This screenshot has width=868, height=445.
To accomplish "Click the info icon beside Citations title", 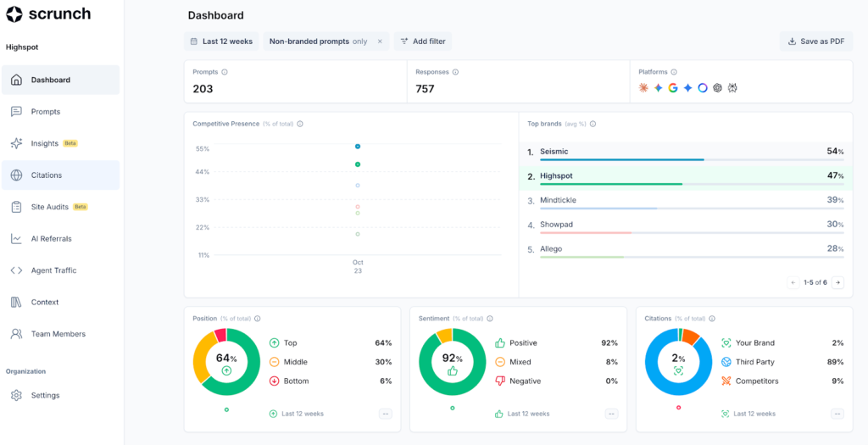I will (712, 319).
